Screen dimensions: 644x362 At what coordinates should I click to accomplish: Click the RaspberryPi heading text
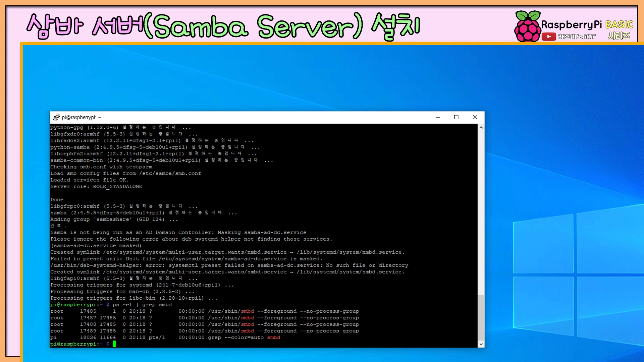572,24
